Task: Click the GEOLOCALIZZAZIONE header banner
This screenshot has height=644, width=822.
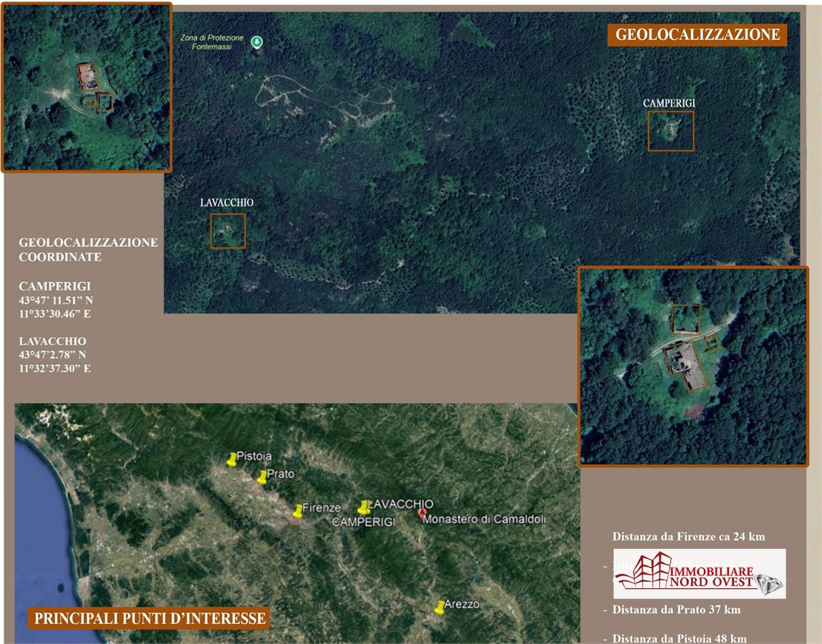Action: (697, 35)
